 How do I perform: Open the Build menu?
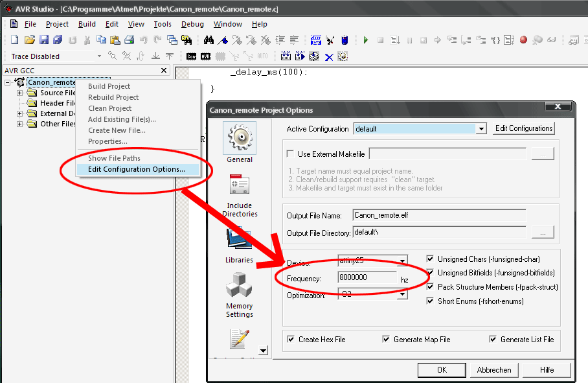click(x=87, y=24)
